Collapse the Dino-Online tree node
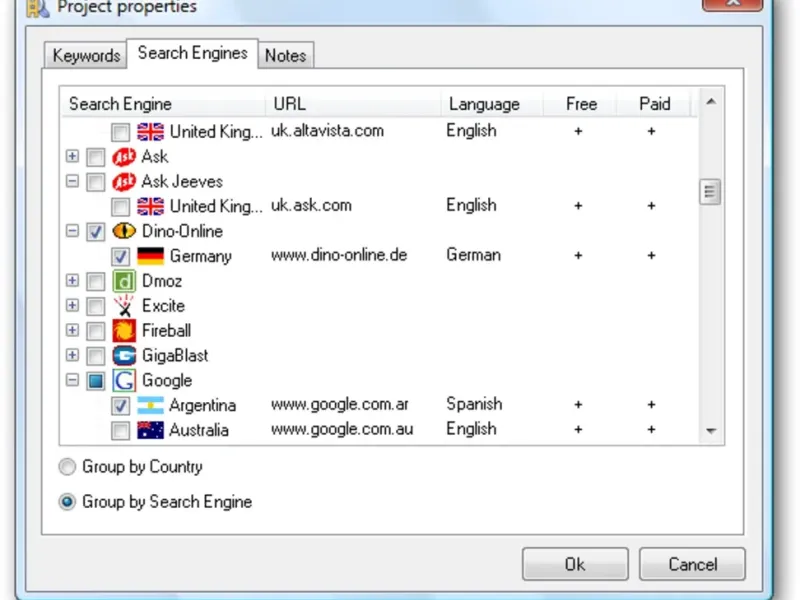The width and height of the screenshot is (800, 600). click(x=72, y=231)
